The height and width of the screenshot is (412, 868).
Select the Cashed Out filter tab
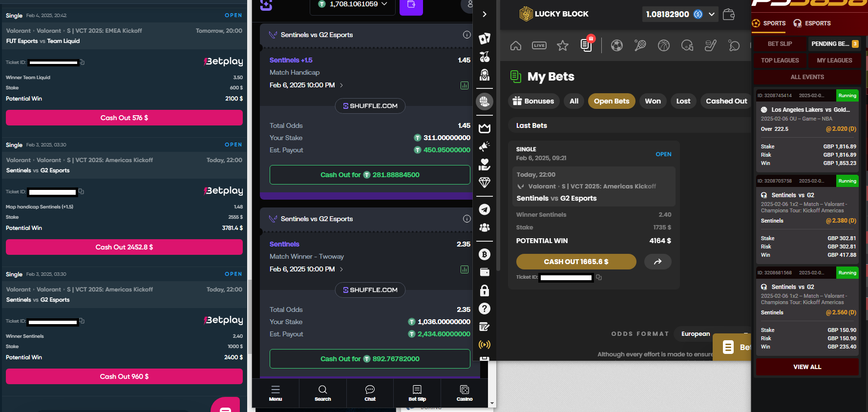726,101
